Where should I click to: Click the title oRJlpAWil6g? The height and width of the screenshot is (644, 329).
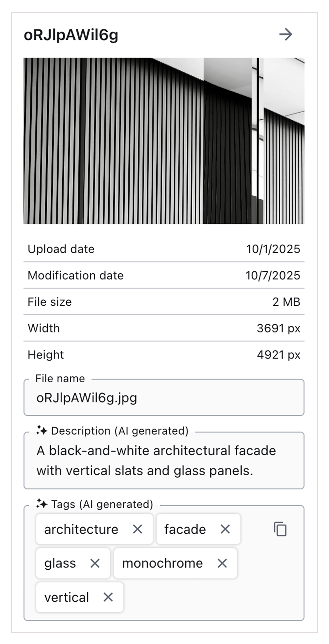pos(71,35)
